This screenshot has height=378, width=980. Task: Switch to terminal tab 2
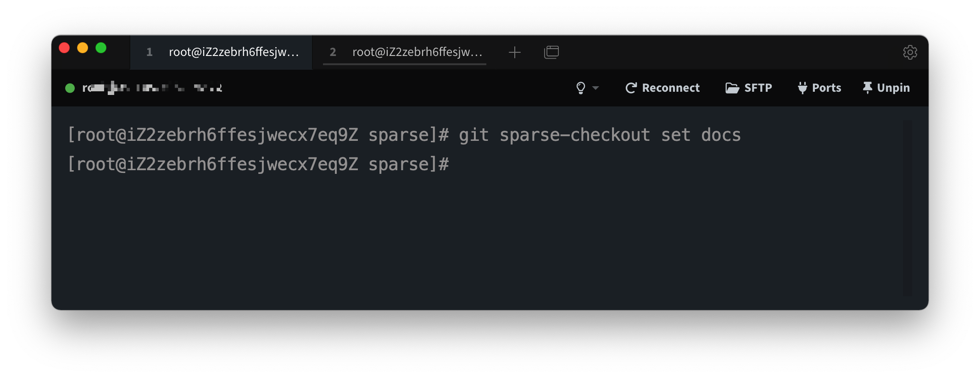(406, 52)
